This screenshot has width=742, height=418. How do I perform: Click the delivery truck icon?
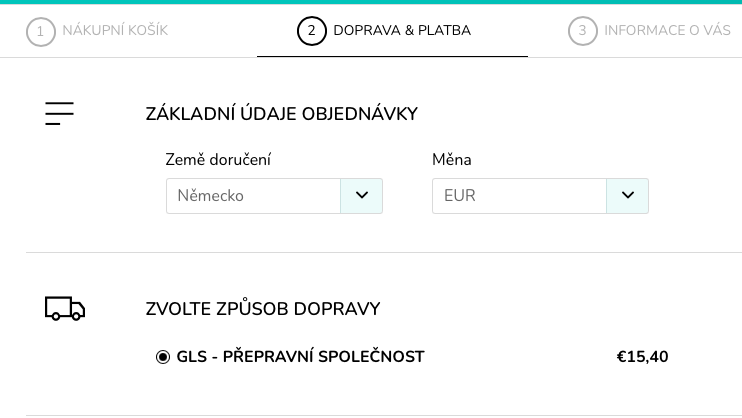point(65,308)
